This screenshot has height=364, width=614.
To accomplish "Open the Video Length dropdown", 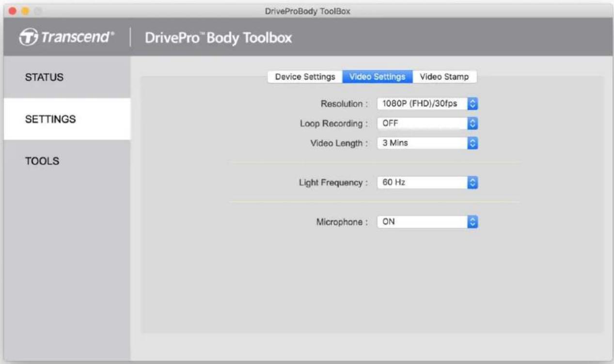I will coord(427,143).
